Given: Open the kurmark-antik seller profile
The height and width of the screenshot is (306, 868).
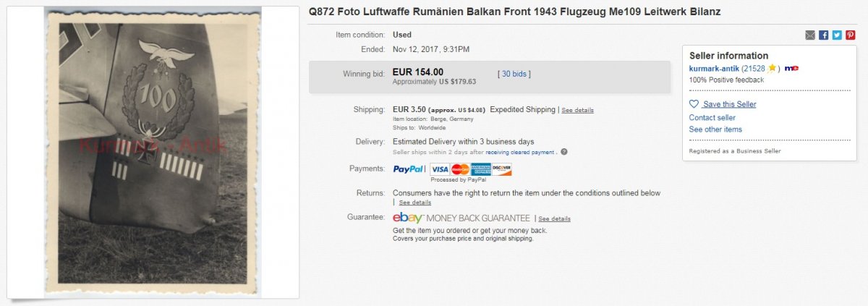Looking at the screenshot, I should (714, 68).
